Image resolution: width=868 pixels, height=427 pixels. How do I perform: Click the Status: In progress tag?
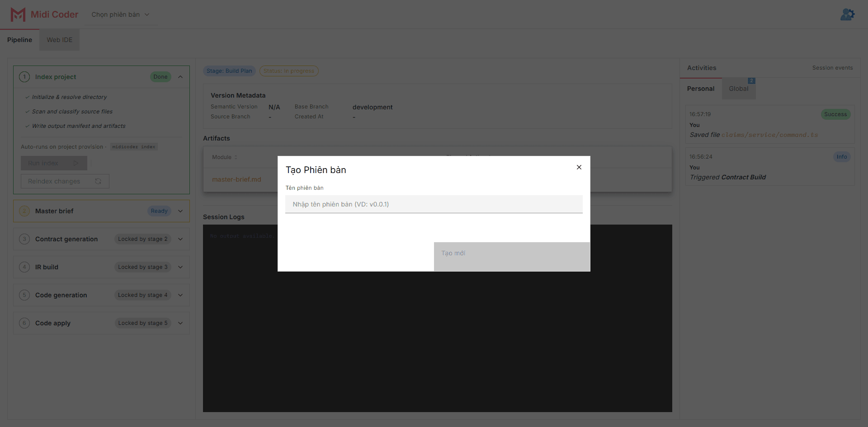point(288,71)
